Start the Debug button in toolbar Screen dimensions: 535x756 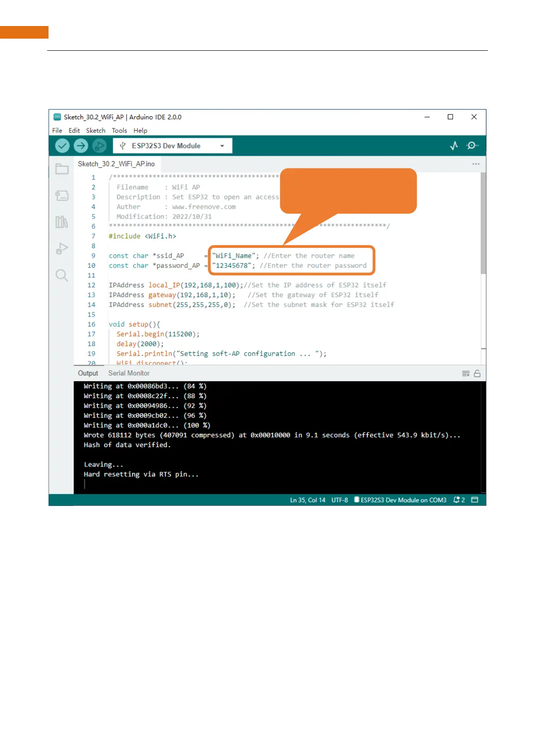click(99, 145)
